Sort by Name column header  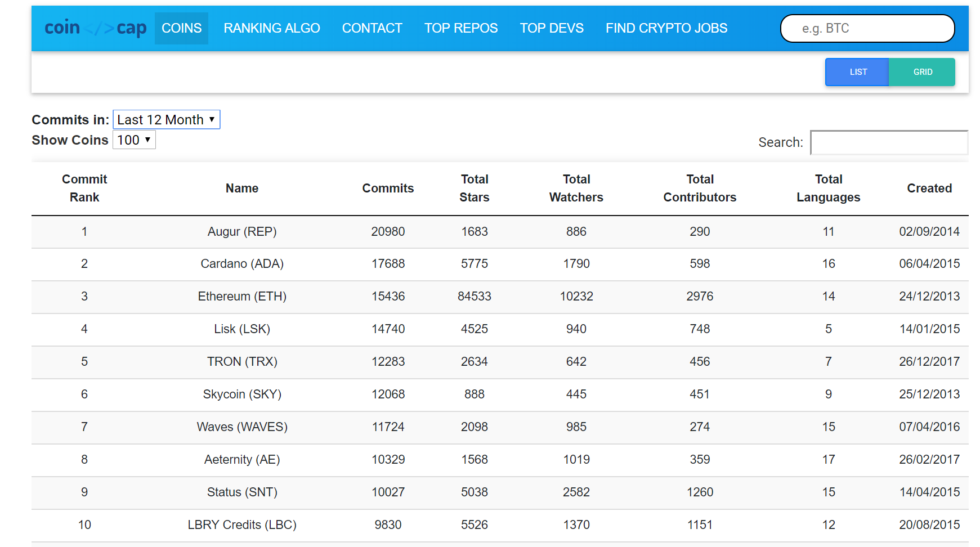click(242, 189)
